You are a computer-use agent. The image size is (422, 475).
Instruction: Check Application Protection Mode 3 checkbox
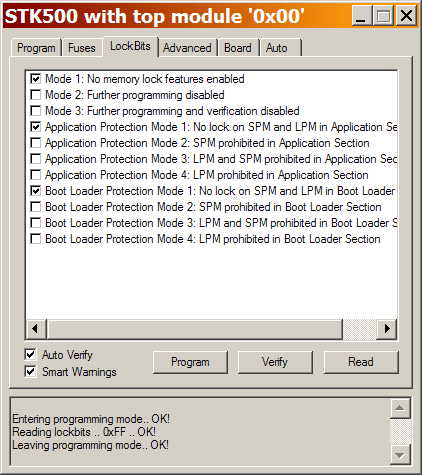pyautogui.click(x=35, y=159)
